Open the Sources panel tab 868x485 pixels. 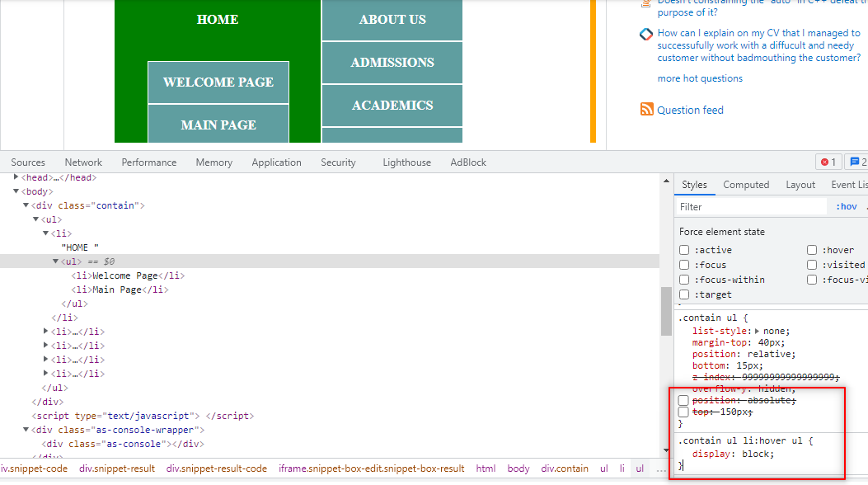28,162
